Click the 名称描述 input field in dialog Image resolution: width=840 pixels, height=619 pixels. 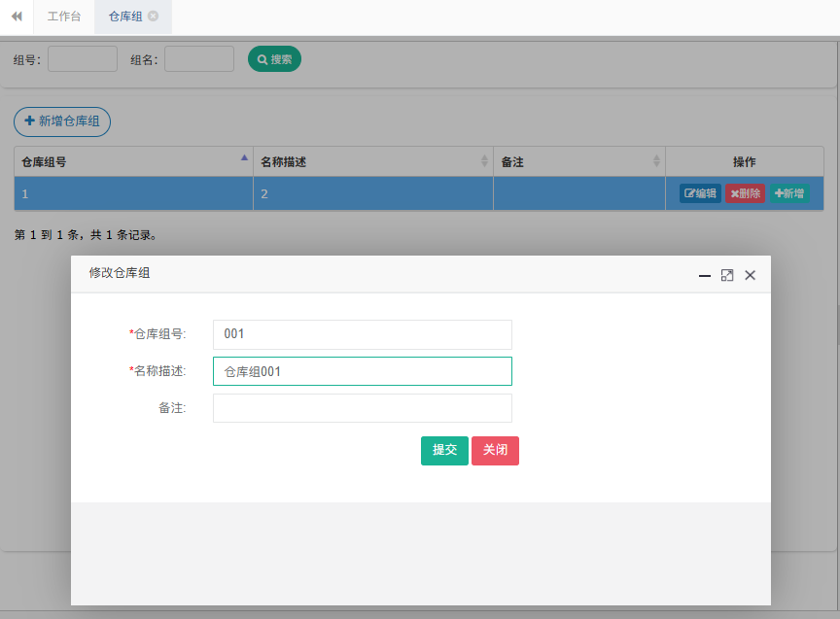click(362, 371)
